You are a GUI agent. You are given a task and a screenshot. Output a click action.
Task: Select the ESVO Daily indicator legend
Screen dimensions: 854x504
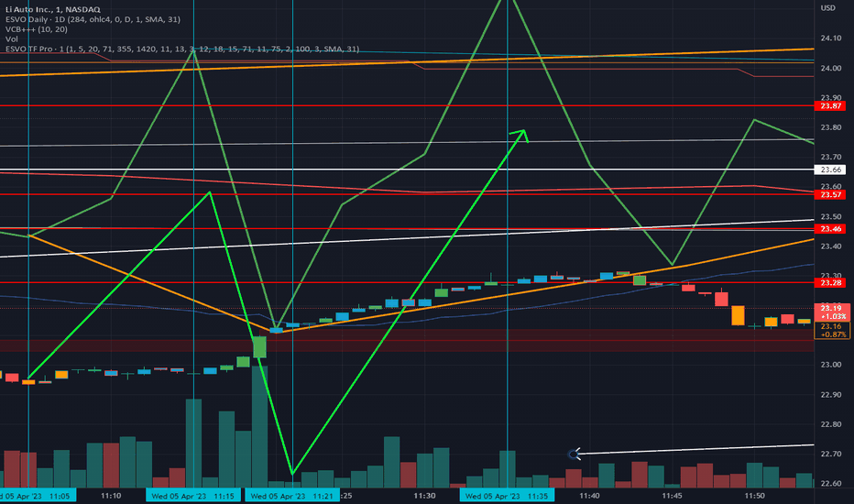[93, 19]
